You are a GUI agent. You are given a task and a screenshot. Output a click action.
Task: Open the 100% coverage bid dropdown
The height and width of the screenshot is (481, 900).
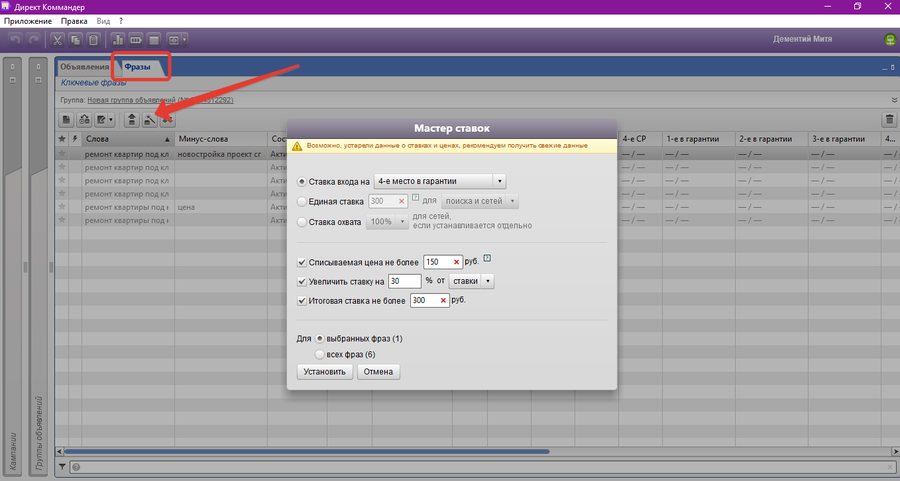[x=387, y=222]
